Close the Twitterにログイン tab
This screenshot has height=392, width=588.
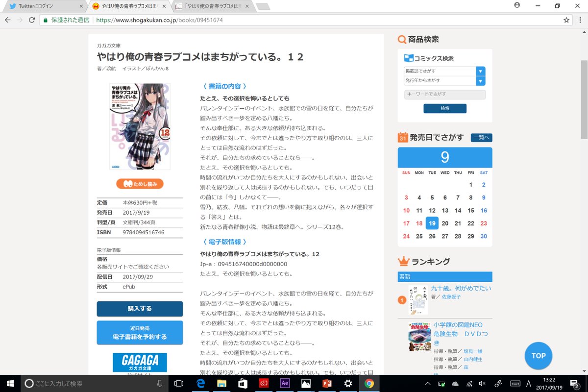click(80, 6)
